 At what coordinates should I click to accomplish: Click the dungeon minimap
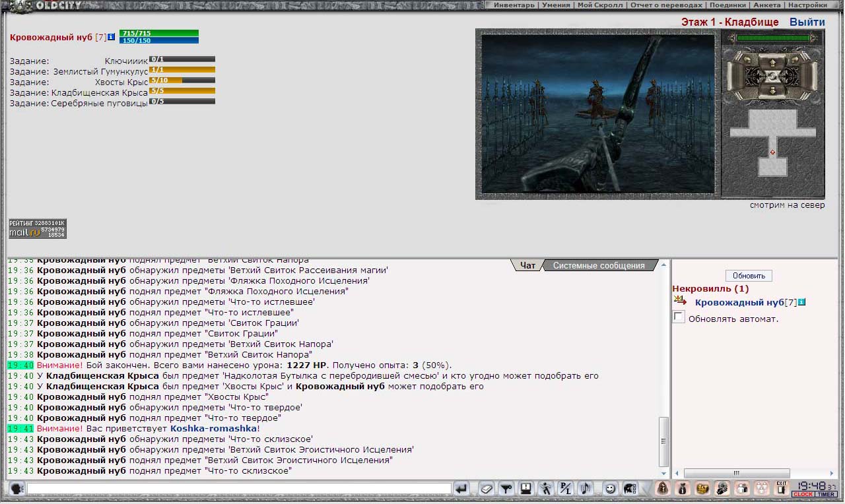click(x=772, y=142)
